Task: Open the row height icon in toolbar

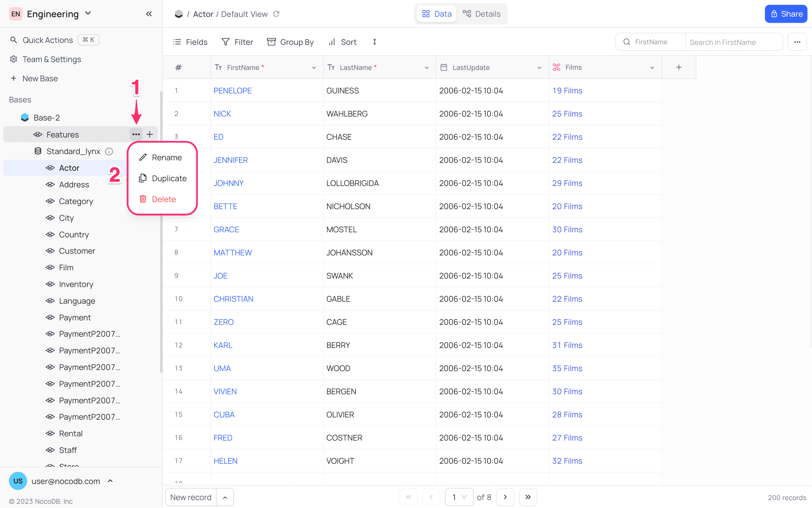Action: pos(374,42)
